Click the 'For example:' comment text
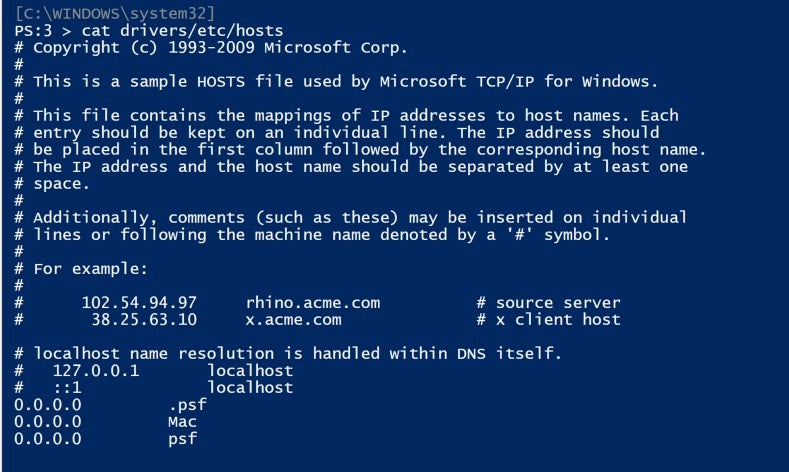Viewport: 789px width, 472px height. [x=90, y=269]
